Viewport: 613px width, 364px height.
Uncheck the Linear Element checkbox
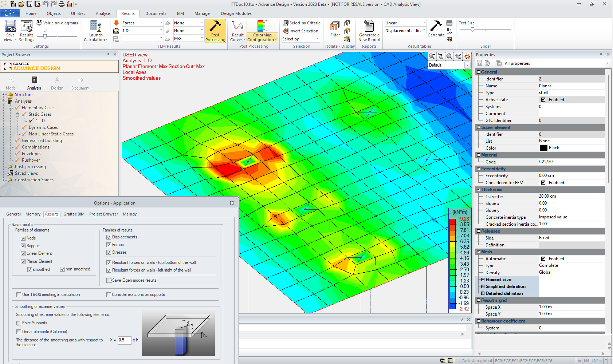(23, 253)
